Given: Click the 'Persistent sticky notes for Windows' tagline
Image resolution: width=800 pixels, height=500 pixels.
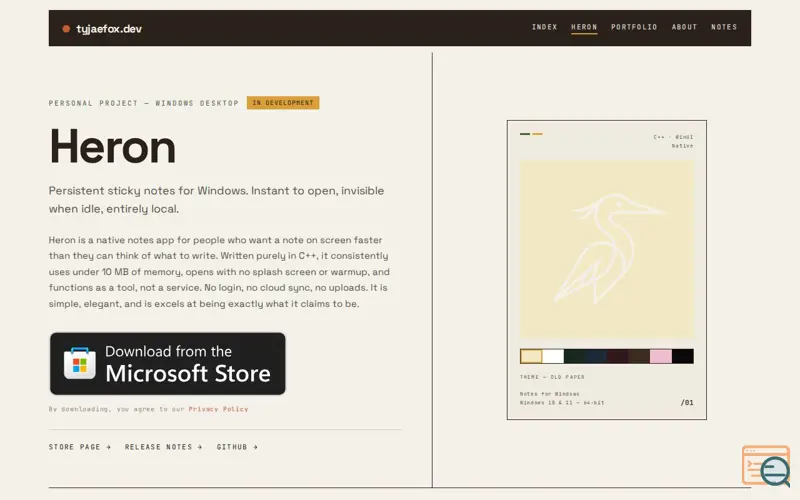Looking at the screenshot, I should tap(216, 199).
